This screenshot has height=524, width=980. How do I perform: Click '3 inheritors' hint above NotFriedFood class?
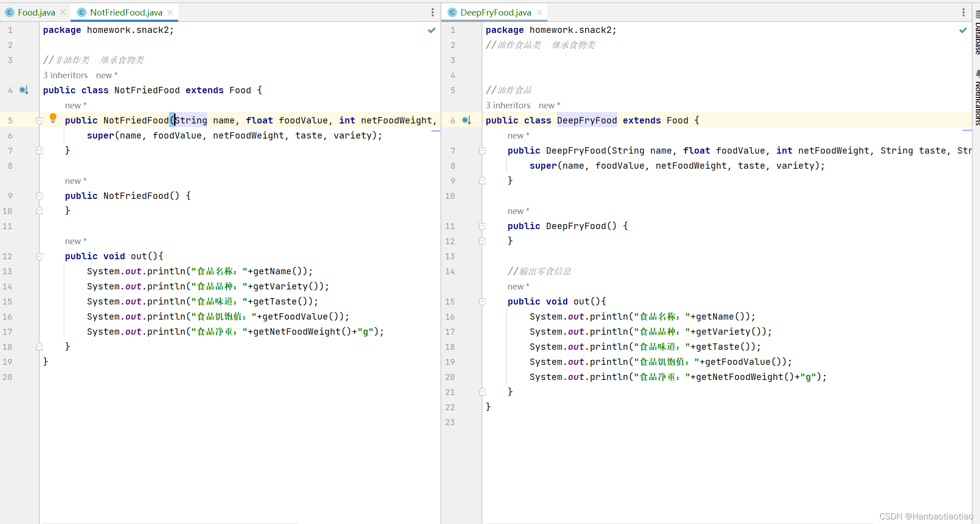tap(65, 75)
